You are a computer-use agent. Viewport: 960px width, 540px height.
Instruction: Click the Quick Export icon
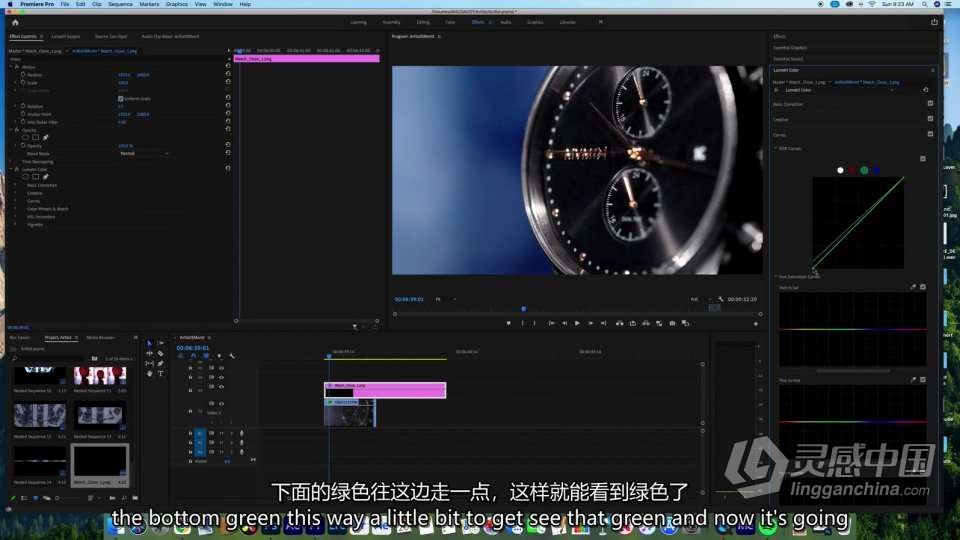click(934, 22)
